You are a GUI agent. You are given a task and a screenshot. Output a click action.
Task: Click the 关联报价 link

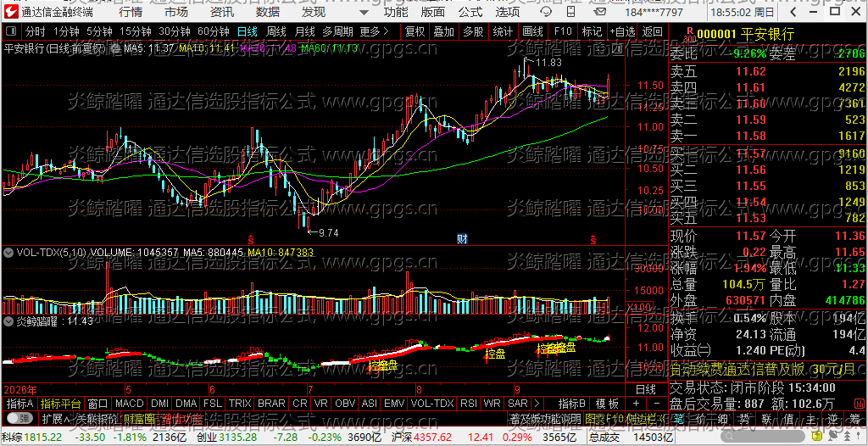97,418
